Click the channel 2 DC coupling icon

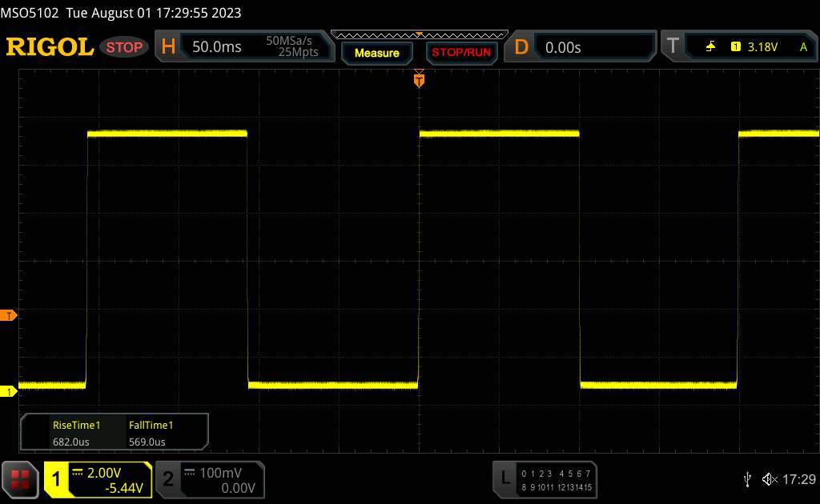190,472
